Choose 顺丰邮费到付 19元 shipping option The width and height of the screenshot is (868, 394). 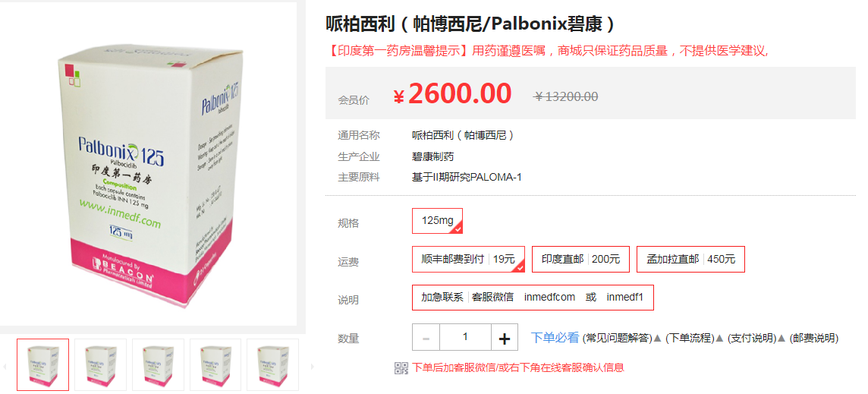point(468,259)
